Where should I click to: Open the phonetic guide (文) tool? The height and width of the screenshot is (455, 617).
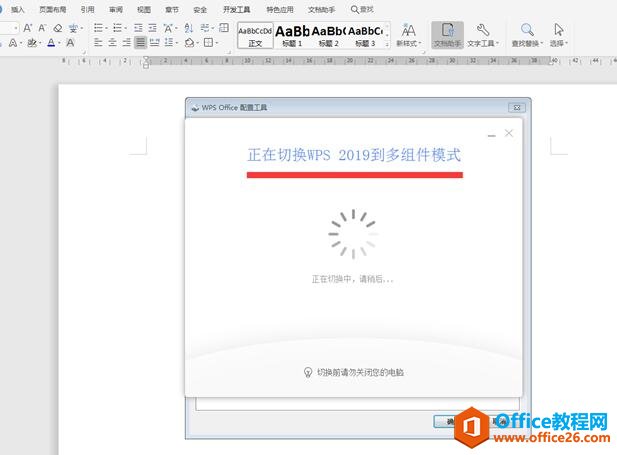point(74,28)
